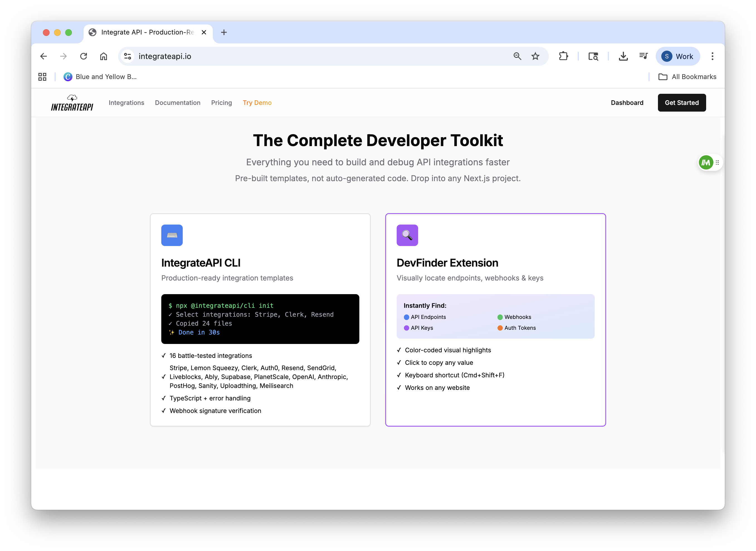Open browser downloads
This screenshot has width=756, height=551.
(x=623, y=56)
